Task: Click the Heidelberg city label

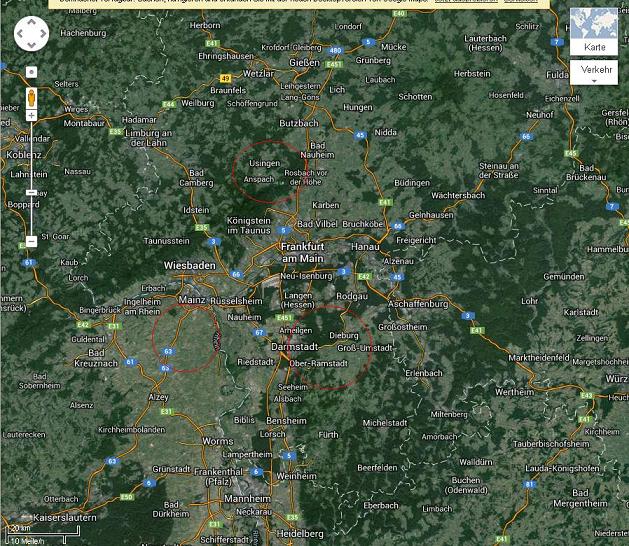Action: click(300, 534)
